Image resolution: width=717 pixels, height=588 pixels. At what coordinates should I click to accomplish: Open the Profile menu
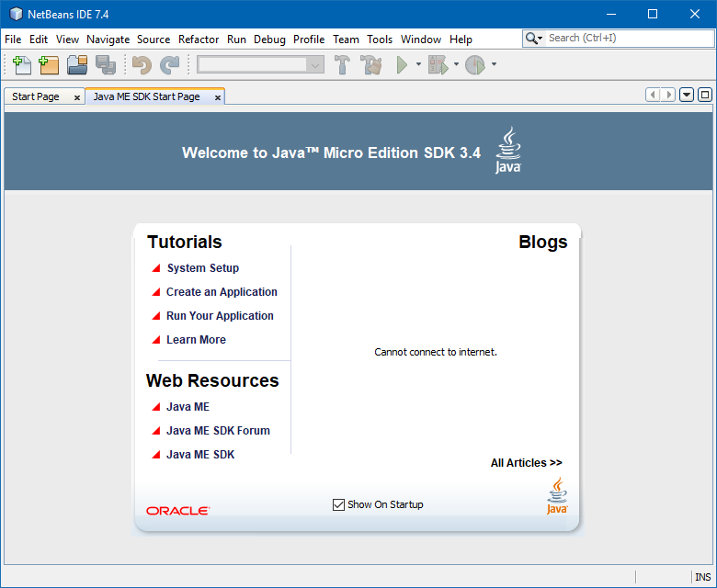(x=309, y=40)
